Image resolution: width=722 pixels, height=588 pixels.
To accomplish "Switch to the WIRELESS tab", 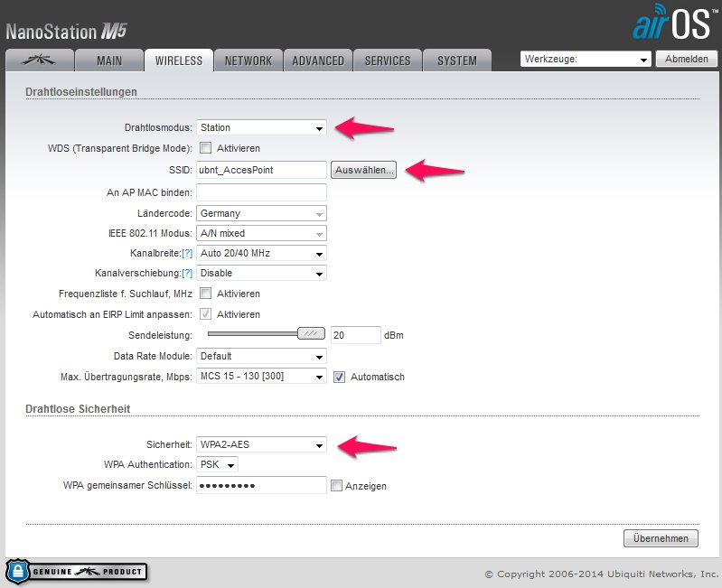I will pyautogui.click(x=179, y=61).
